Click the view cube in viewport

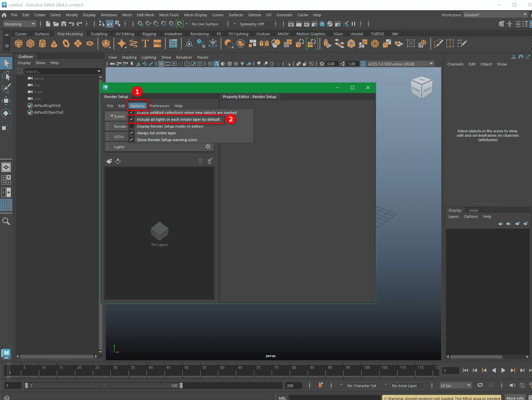point(421,88)
